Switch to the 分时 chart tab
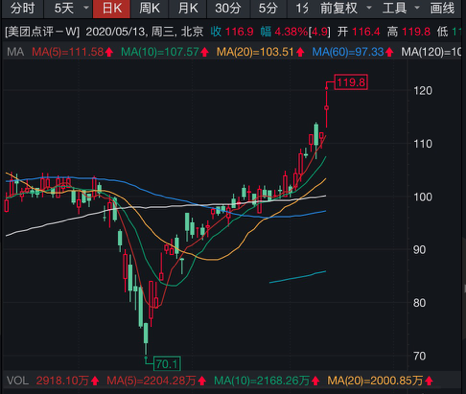This screenshot has height=394, width=466. pos(22,8)
